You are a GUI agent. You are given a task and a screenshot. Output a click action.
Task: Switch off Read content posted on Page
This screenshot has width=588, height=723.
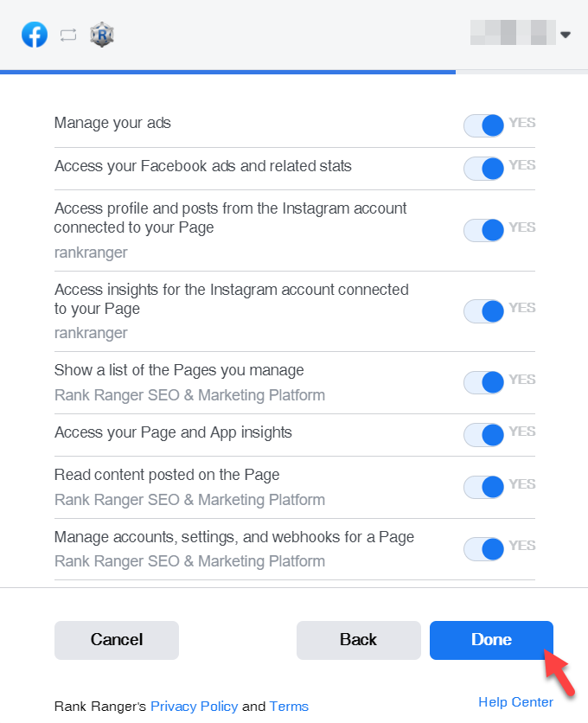tap(484, 487)
